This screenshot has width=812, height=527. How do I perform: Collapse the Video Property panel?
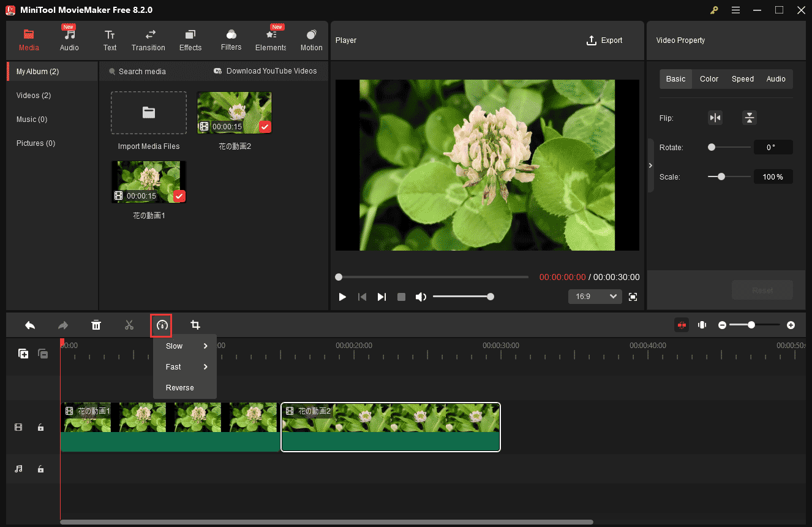coord(650,165)
